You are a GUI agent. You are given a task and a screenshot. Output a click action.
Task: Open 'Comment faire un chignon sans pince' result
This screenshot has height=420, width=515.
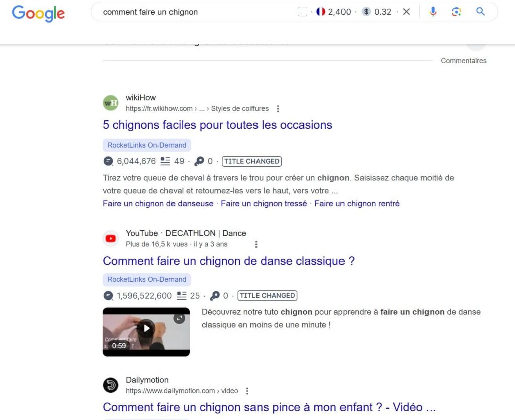(x=269, y=407)
